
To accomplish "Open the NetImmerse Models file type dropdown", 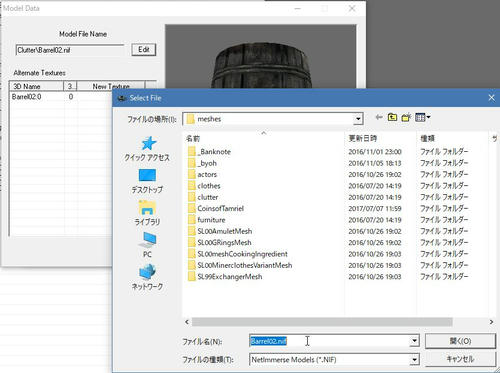I will point(414,360).
